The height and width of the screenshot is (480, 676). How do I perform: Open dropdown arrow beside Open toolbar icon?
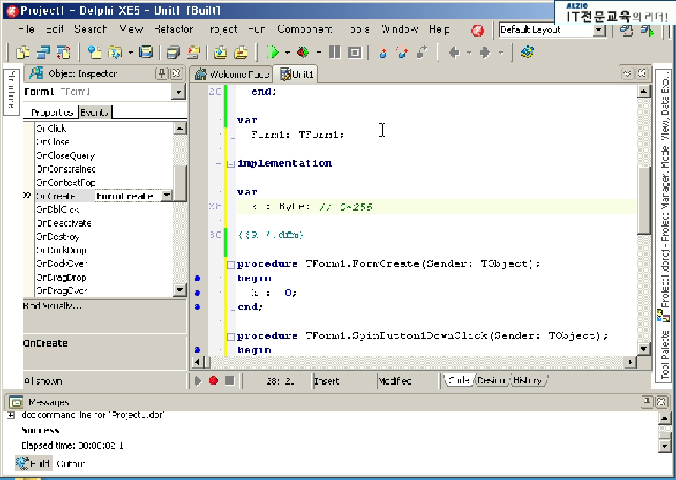(130, 53)
